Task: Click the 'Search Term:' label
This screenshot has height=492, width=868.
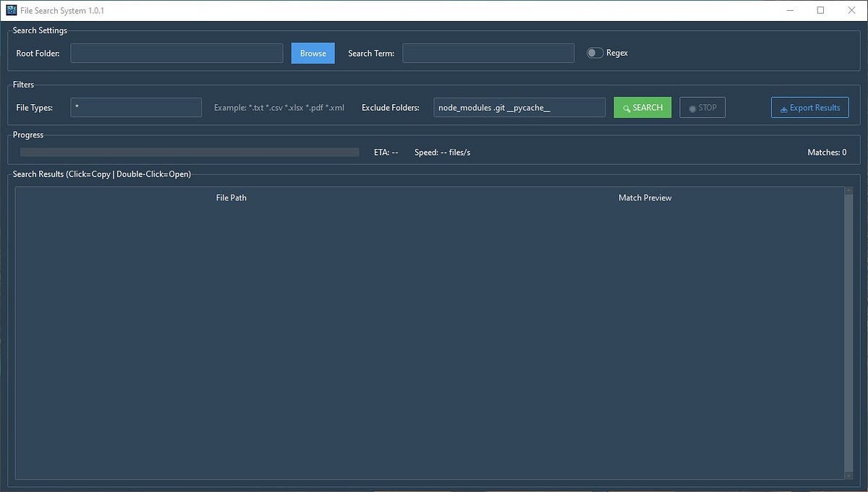Action: tap(371, 54)
